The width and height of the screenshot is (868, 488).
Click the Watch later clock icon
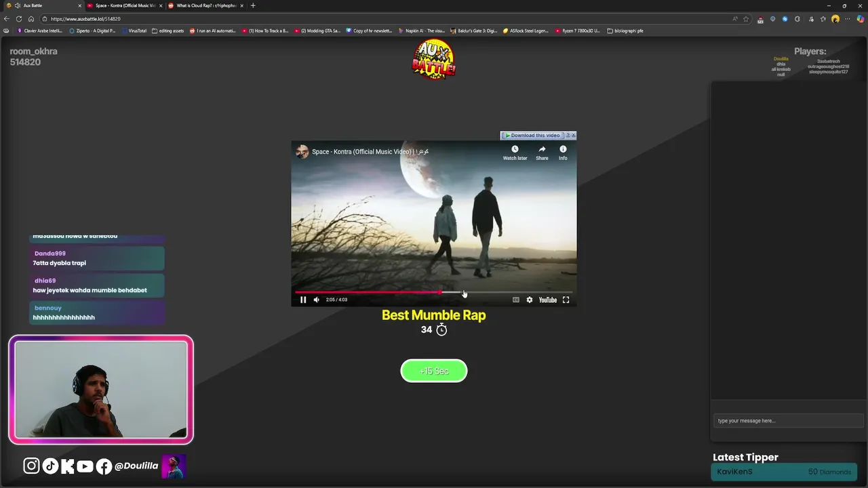tap(515, 149)
